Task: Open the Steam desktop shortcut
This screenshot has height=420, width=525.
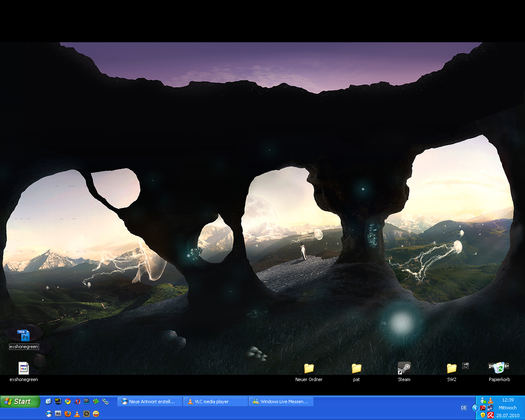Action: coord(404,368)
